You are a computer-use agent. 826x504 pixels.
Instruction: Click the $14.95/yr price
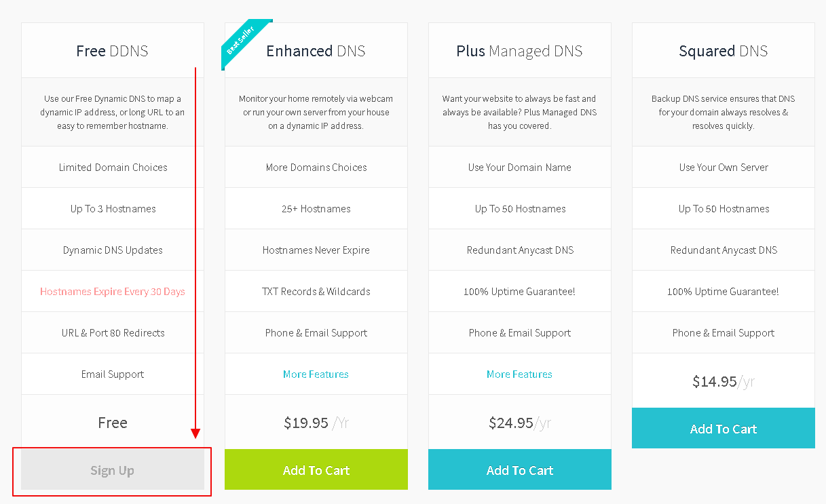tap(724, 381)
